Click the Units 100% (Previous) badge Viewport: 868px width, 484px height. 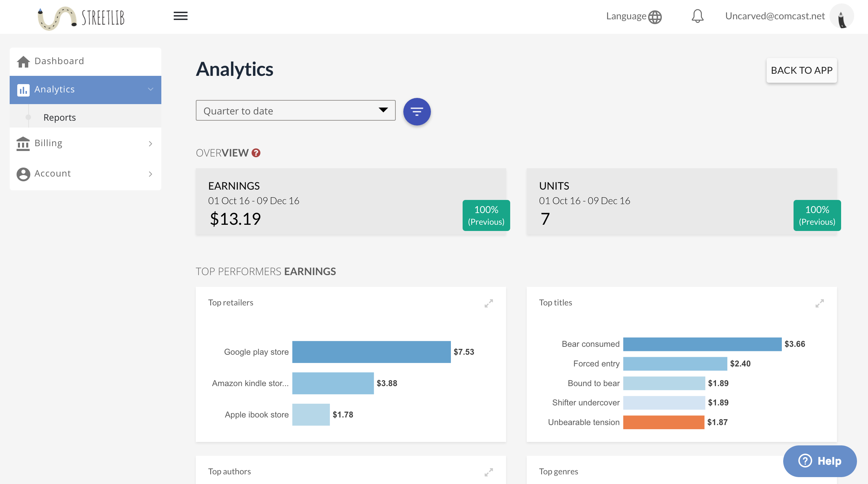(x=817, y=215)
